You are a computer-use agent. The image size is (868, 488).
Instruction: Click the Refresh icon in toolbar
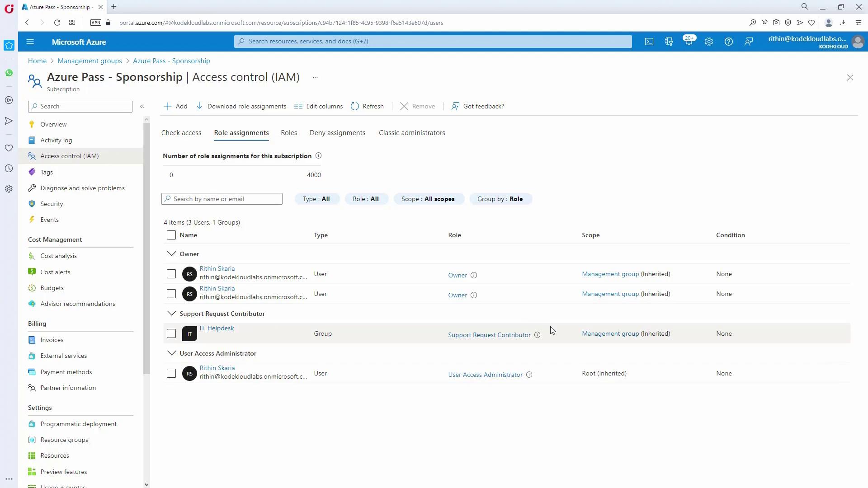click(355, 106)
